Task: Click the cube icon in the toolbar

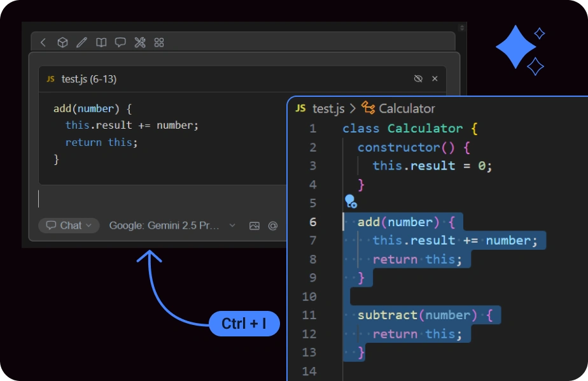Action: 62,43
